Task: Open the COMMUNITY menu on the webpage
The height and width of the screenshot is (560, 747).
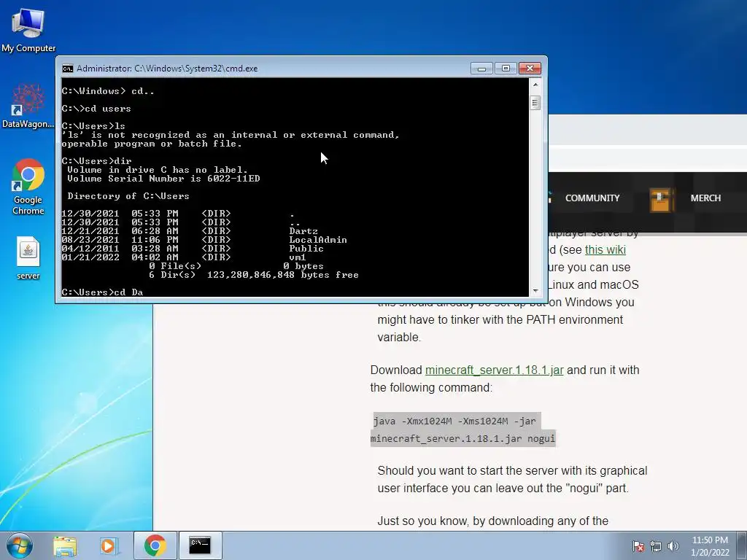Action: [x=592, y=198]
